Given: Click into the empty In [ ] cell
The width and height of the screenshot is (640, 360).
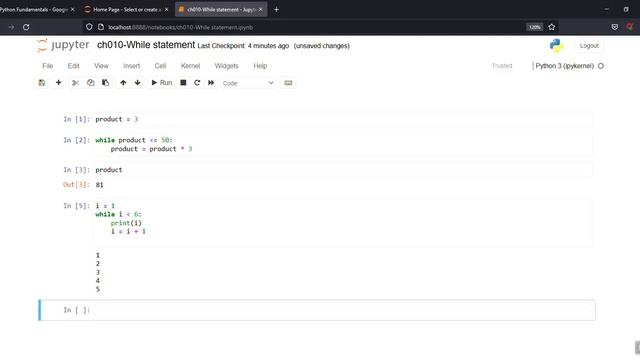Looking at the screenshot, I should [343, 310].
